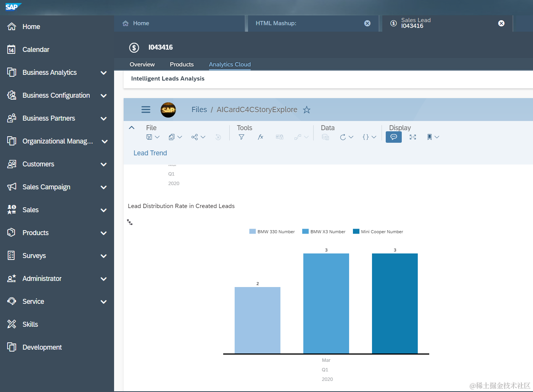Click the BMW X3 Number legend swatch

(305, 231)
